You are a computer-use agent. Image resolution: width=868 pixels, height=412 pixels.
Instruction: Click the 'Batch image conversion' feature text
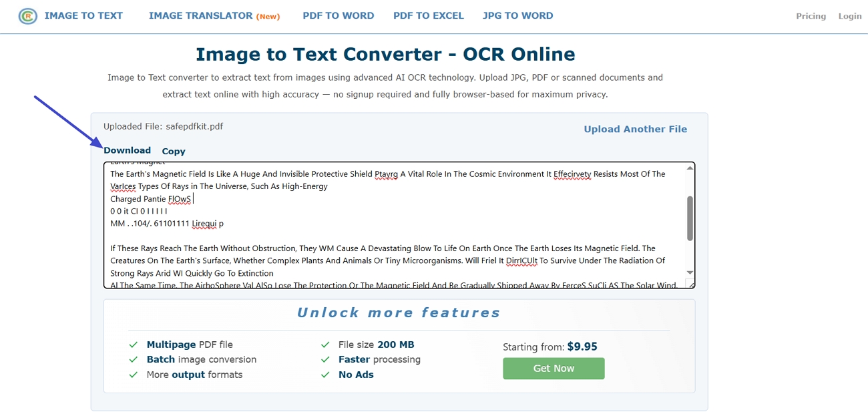pyautogui.click(x=202, y=359)
